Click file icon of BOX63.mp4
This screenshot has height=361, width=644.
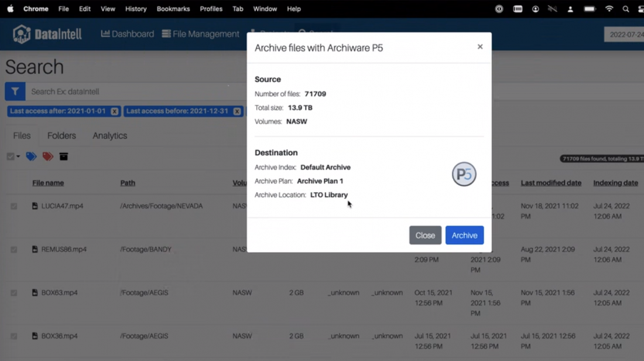[x=35, y=292]
